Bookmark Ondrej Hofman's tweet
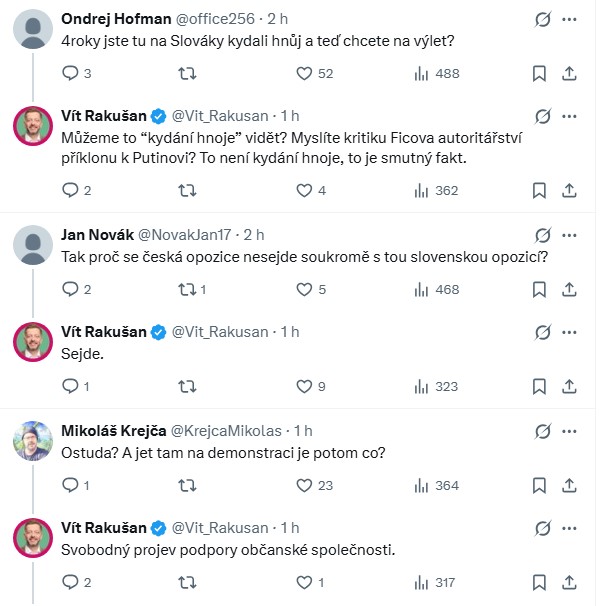Screen dimensions: 606x606 539,73
